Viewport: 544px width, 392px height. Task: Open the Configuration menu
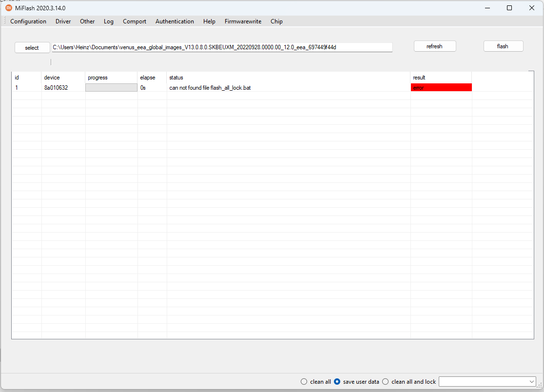pyautogui.click(x=28, y=21)
